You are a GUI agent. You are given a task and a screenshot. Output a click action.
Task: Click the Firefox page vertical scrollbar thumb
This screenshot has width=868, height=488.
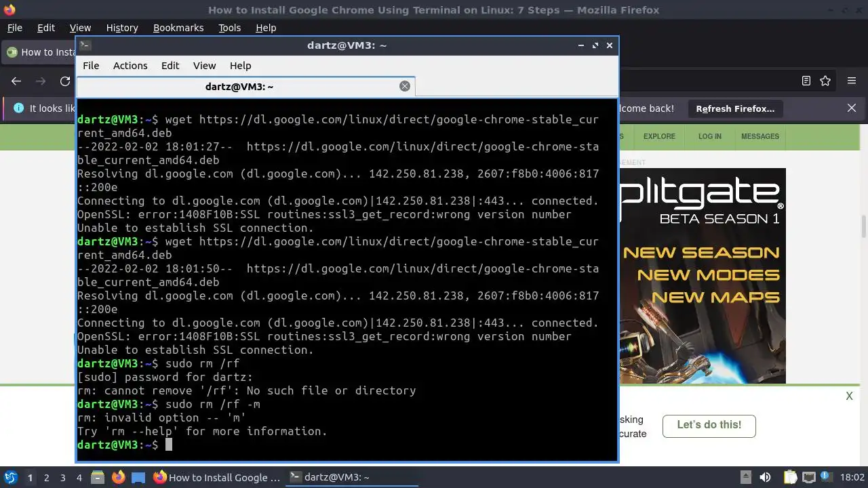pos(863,227)
